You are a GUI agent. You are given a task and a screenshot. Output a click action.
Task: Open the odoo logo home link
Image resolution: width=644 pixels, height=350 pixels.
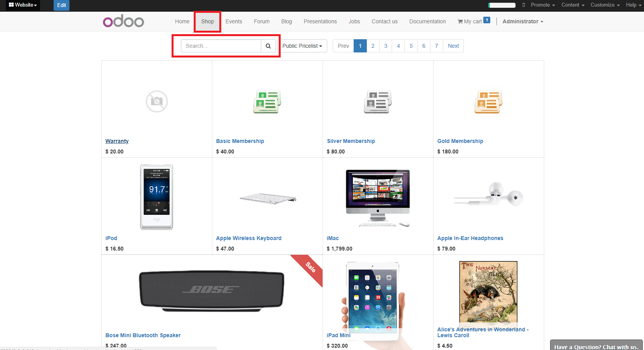point(123,21)
